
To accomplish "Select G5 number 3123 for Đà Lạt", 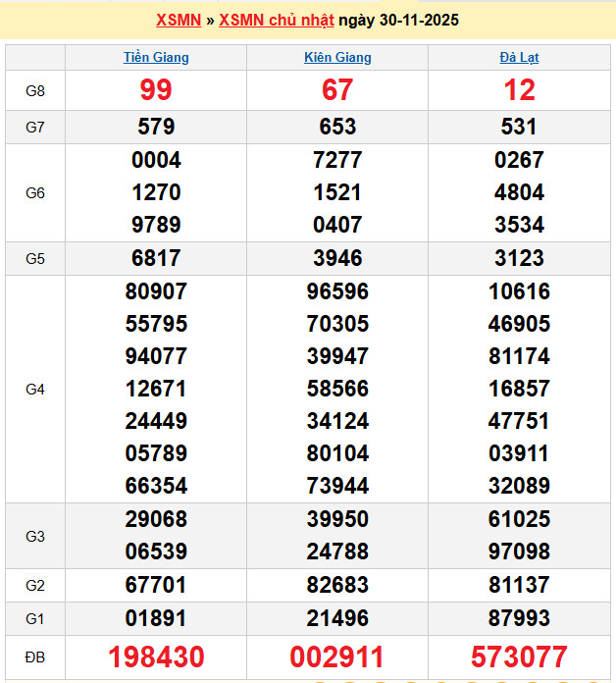I will (x=519, y=259).
